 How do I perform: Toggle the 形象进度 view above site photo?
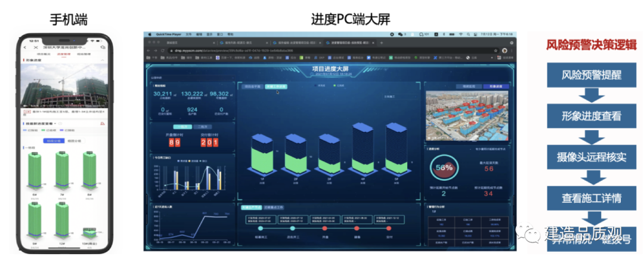pos(496,86)
